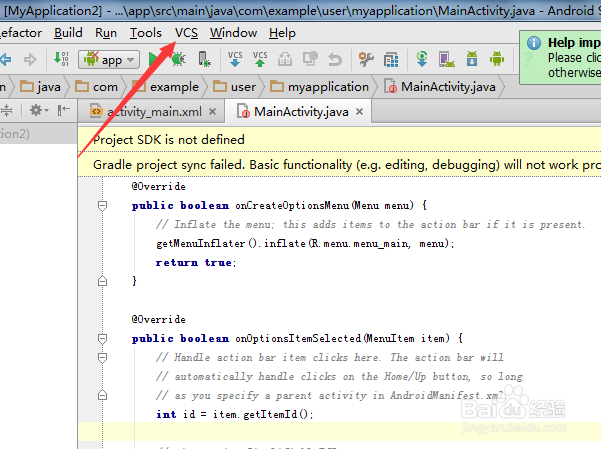The width and height of the screenshot is (601, 449).
Task: Close the MainActivity.java tab
Action: pos(359,112)
